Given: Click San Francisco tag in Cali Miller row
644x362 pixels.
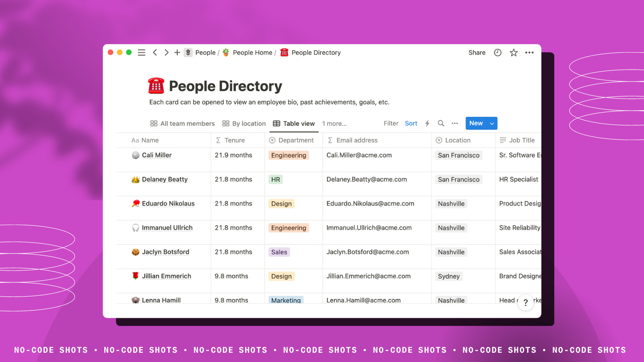Looking at the screenshot, I should [459, 155].
